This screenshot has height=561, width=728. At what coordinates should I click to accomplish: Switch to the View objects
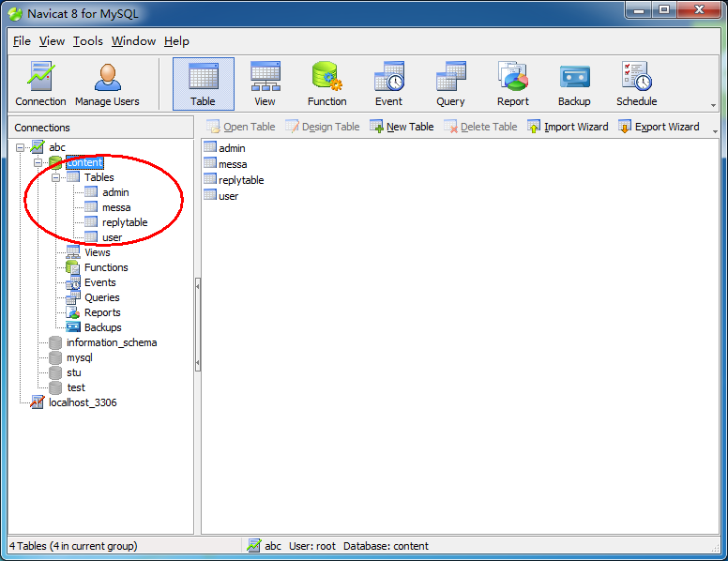click(265, 84)
